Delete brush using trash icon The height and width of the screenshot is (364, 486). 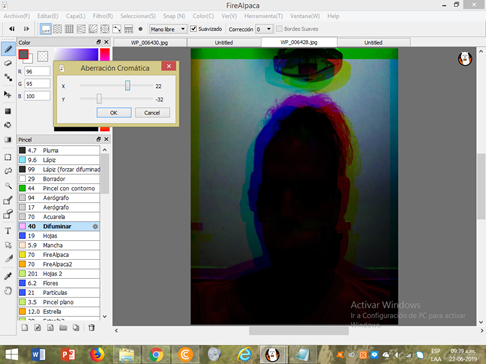[x=91, y=328]
